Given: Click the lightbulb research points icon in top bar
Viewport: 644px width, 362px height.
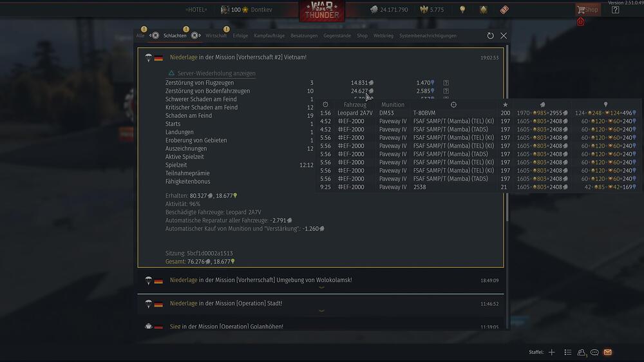Looking at the screenshot, I should (462, 10).
